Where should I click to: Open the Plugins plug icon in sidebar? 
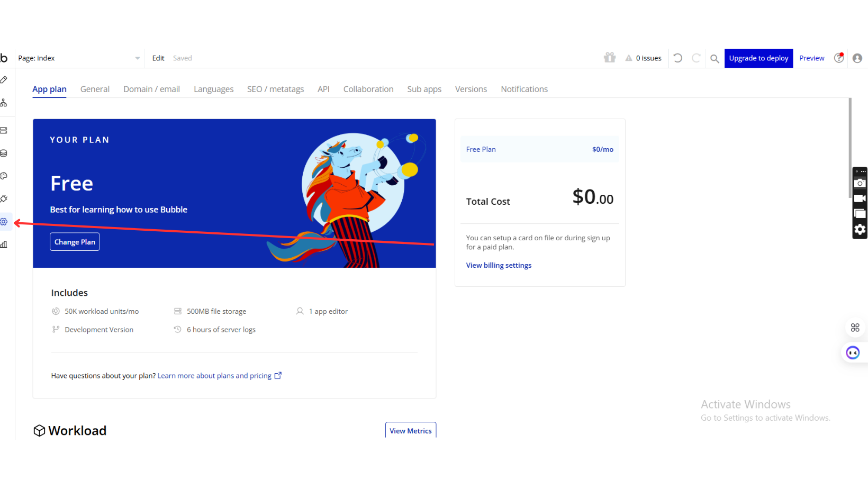click(x=4, y=198)
